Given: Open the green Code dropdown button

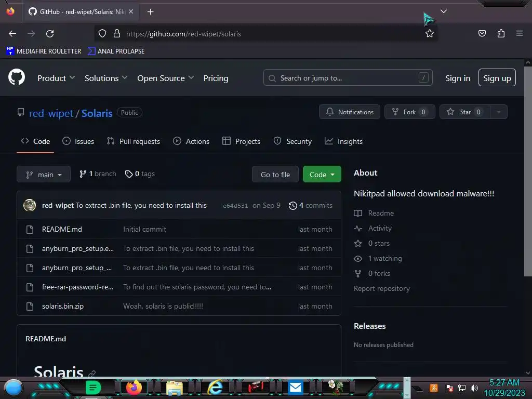Looking at the screenshot, I should [x=322, y=174].
